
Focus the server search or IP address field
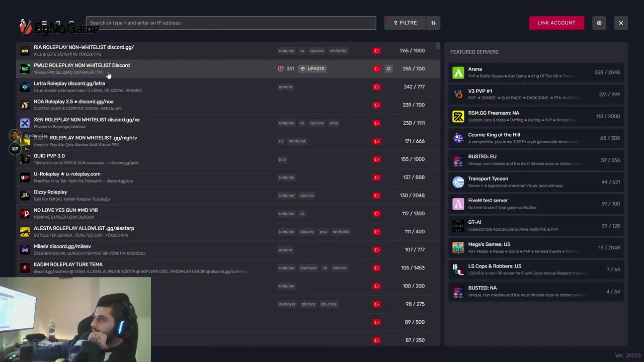[x=231, y=23]
